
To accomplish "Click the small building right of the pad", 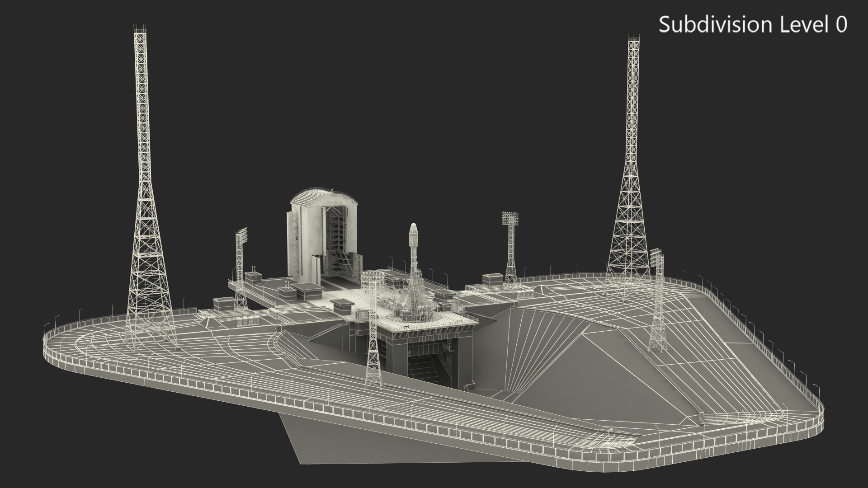I will pyautogui.click(x=492, y=279).
